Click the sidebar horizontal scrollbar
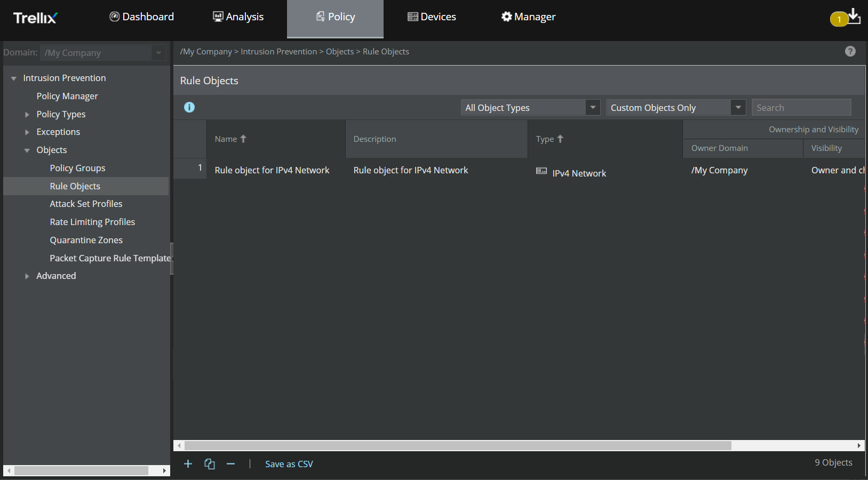Screen dimensions: 868x480 tap(81, 470)
